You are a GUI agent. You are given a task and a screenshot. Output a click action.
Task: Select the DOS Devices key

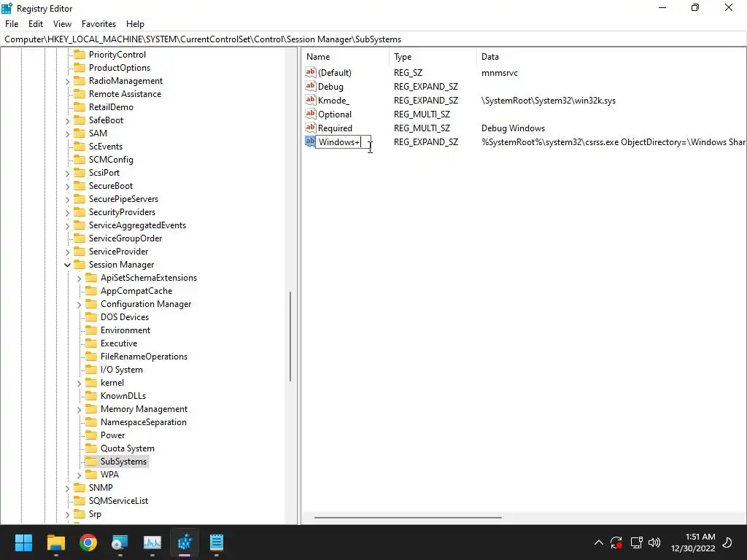coord(125,316)
